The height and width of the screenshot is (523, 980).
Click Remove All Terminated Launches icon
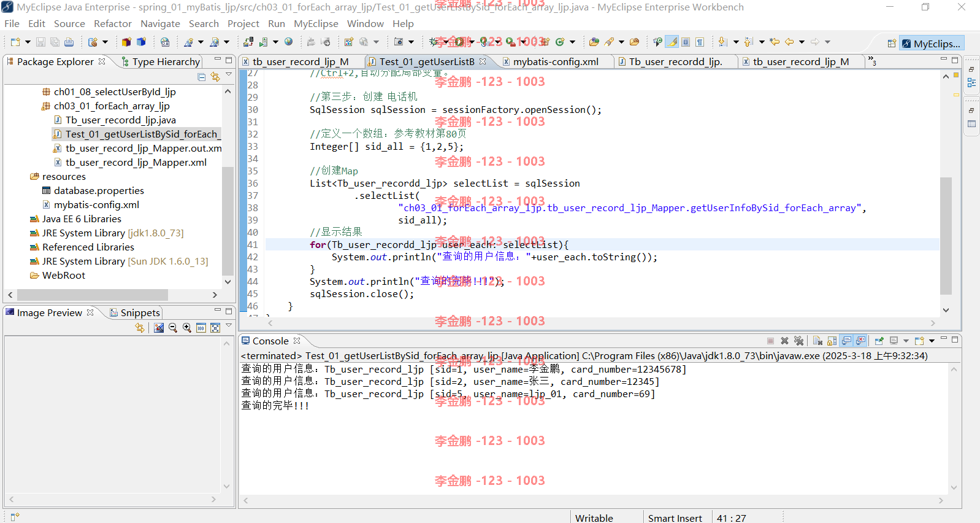tap(798, 341)
